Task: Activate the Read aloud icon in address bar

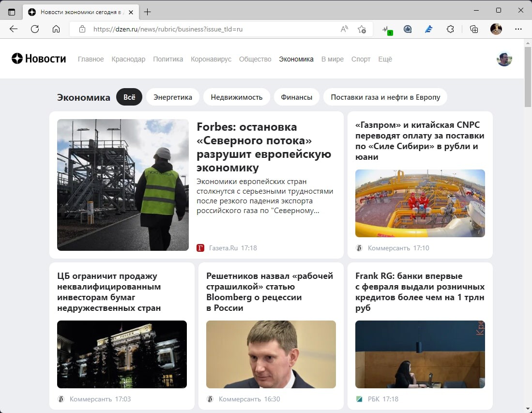Action: pos(344,29)
